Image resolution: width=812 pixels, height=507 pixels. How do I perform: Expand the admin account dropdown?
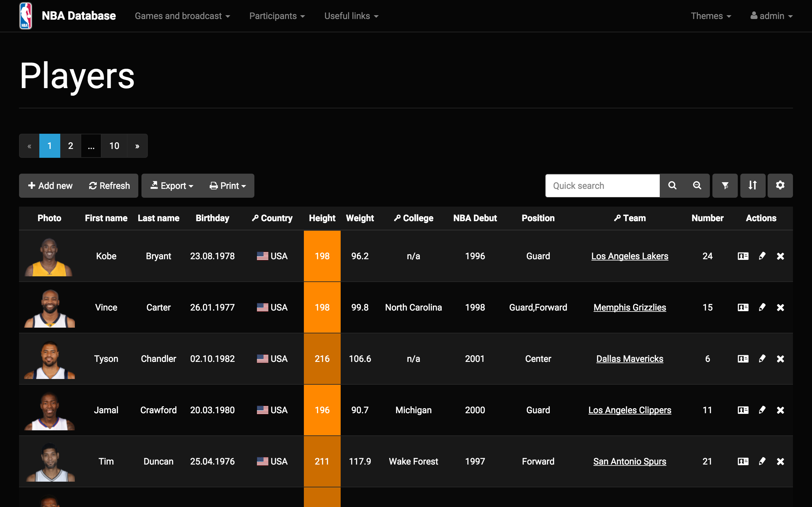771,16
